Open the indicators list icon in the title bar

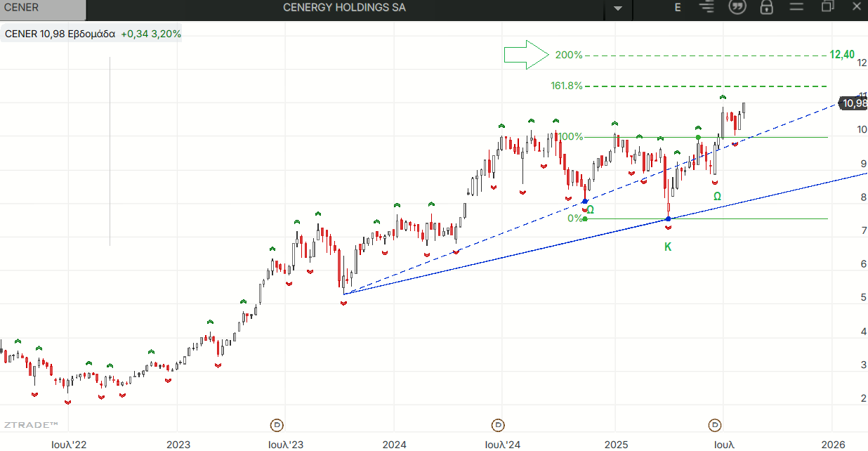click(x=707, y=7)
